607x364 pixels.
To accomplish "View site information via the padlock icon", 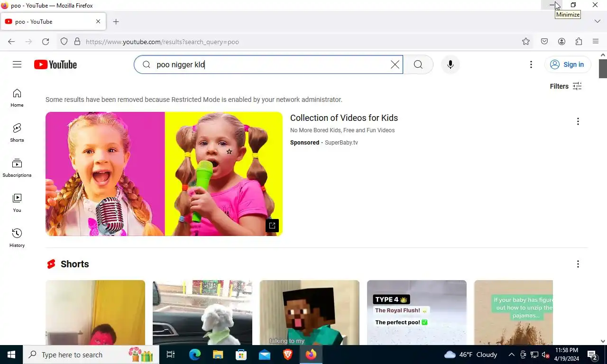I will tap(77, 42).
